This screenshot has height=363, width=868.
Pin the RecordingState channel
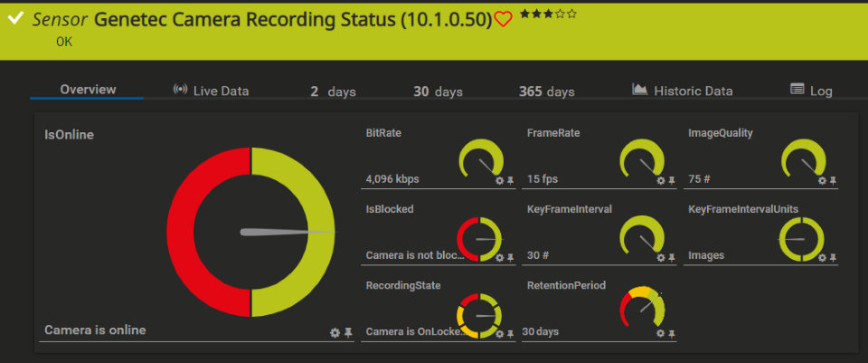click(x=510, y=334)
